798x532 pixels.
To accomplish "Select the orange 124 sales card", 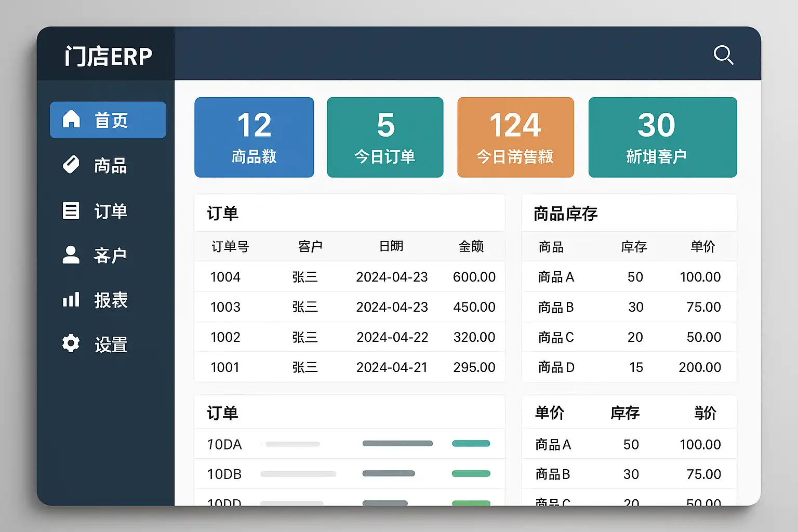I will tap(515, 137).
